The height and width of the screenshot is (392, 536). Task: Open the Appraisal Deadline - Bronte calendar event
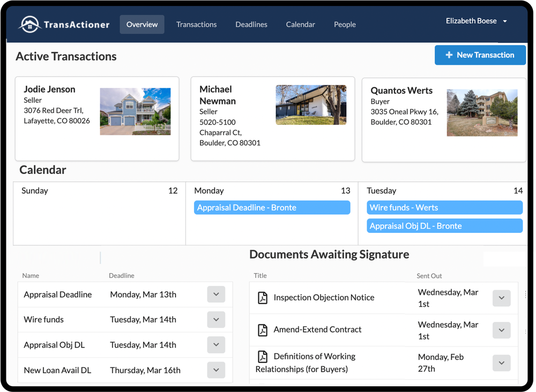[272, 207]
